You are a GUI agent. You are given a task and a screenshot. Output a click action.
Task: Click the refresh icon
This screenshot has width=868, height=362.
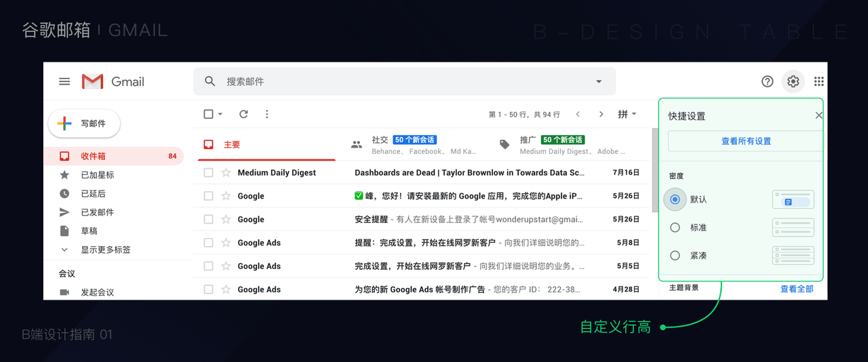tap(243, 114)
